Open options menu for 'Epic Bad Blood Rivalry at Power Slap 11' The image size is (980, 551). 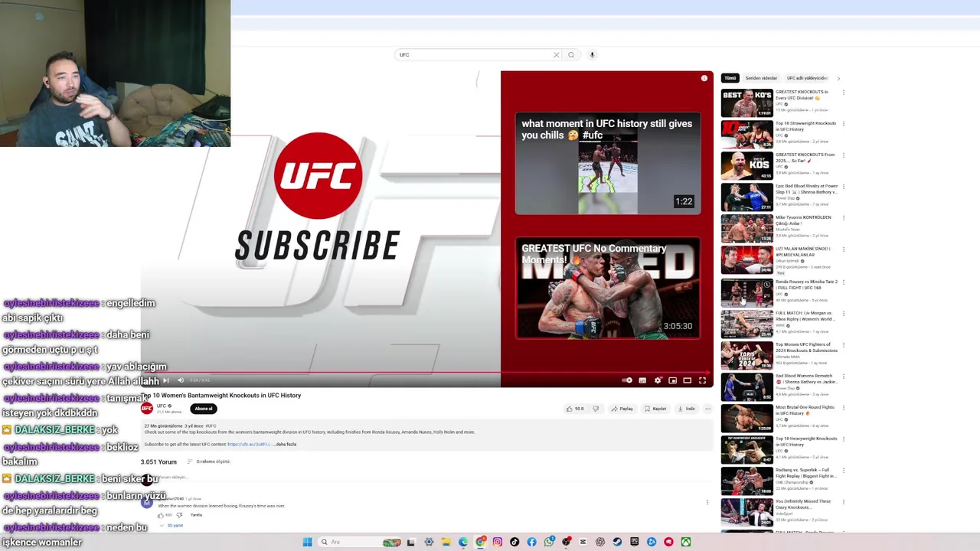tap(844, 187)
